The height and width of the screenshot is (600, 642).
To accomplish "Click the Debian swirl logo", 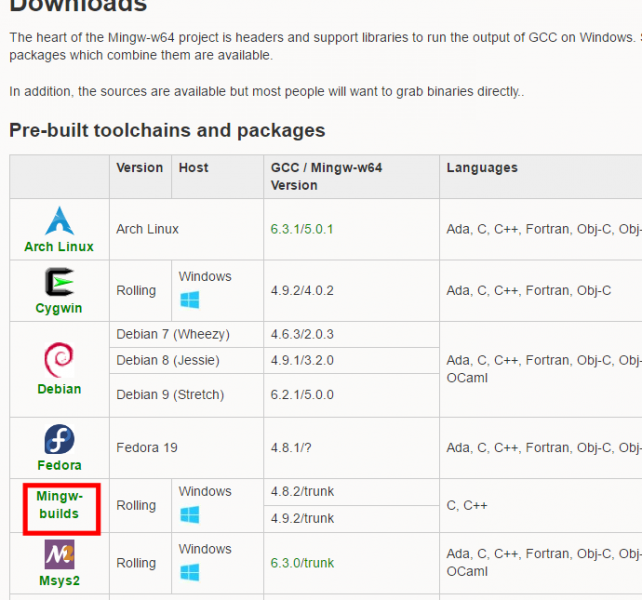I will (59, 359).
